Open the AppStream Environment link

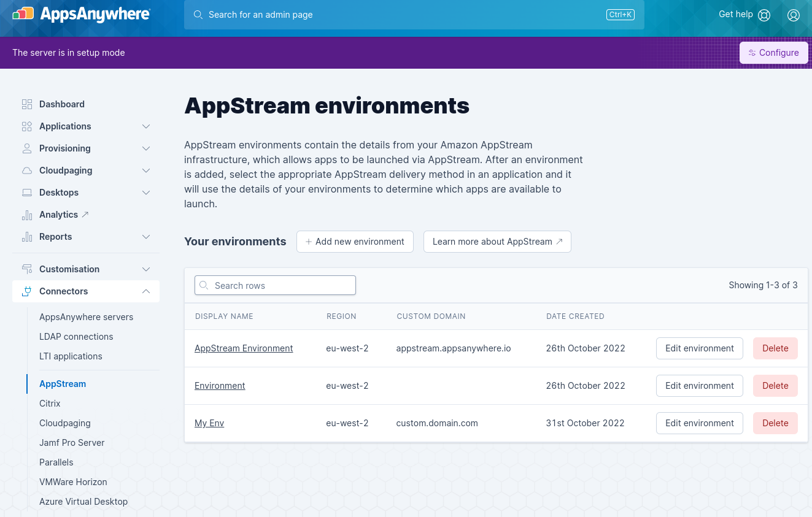click(x=244, y=348)
